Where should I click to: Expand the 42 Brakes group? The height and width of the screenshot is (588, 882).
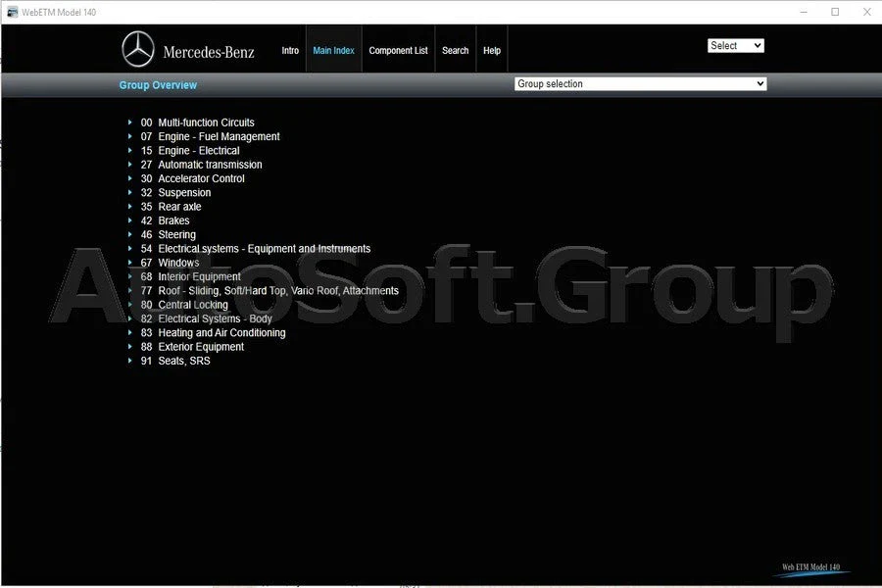pyautogui.click(x=131, y=220)
